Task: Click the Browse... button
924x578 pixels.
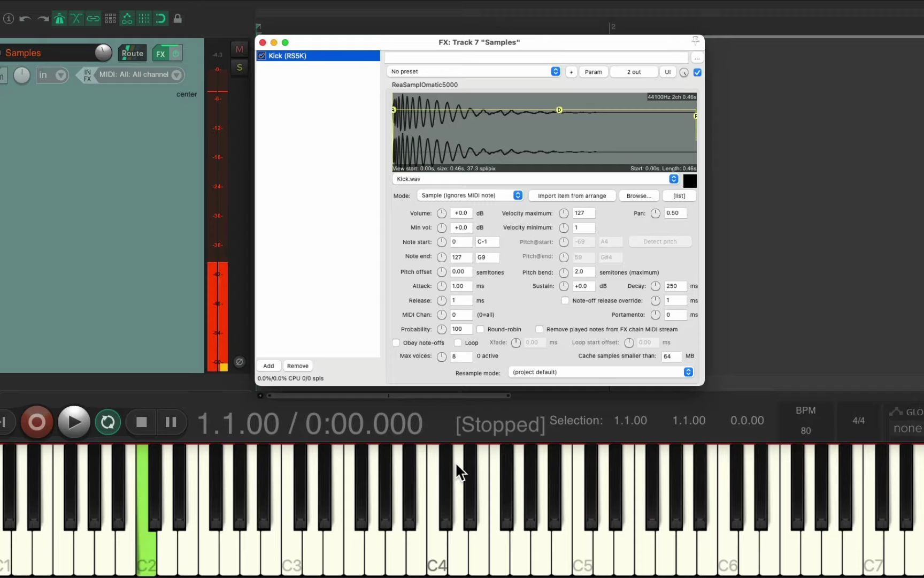Action: (639, 196)
